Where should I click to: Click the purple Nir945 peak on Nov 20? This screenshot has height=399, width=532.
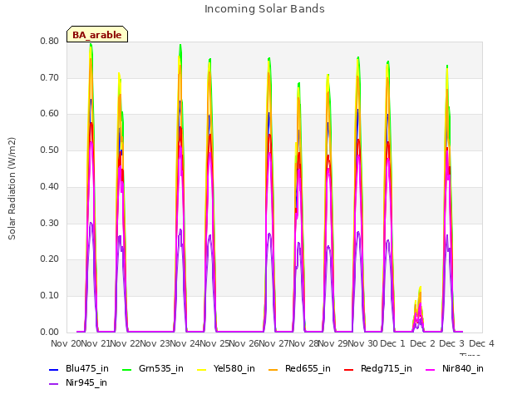pos(91,224)
